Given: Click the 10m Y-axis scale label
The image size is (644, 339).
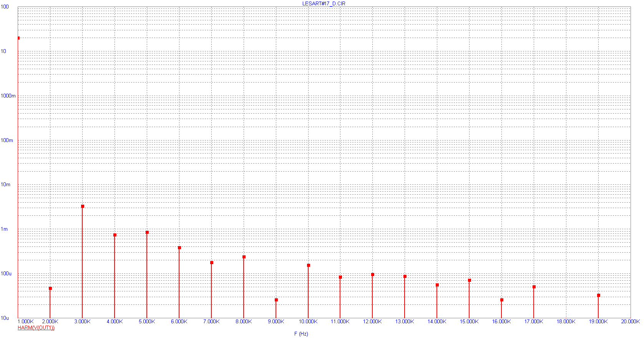Looking at the screenshot, I should point(5,184).
